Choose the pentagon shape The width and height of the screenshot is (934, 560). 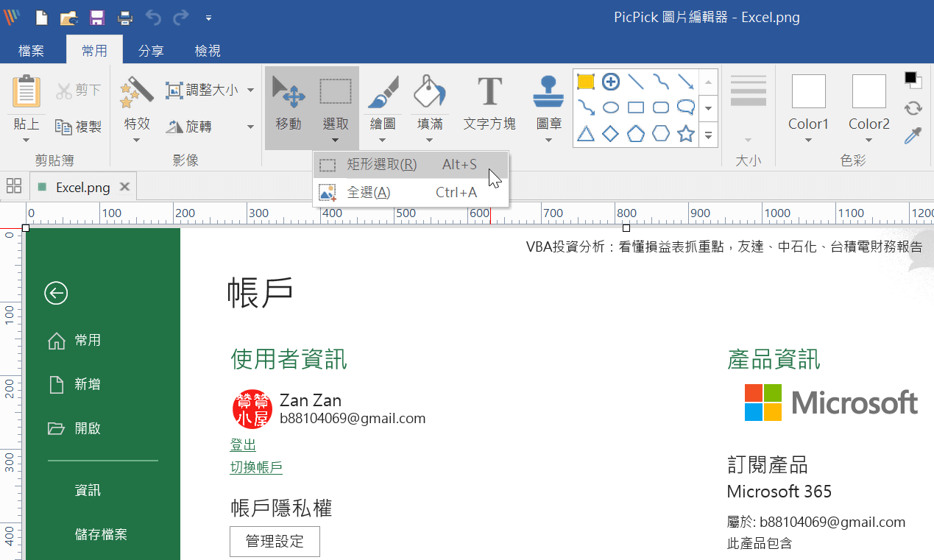636,133
